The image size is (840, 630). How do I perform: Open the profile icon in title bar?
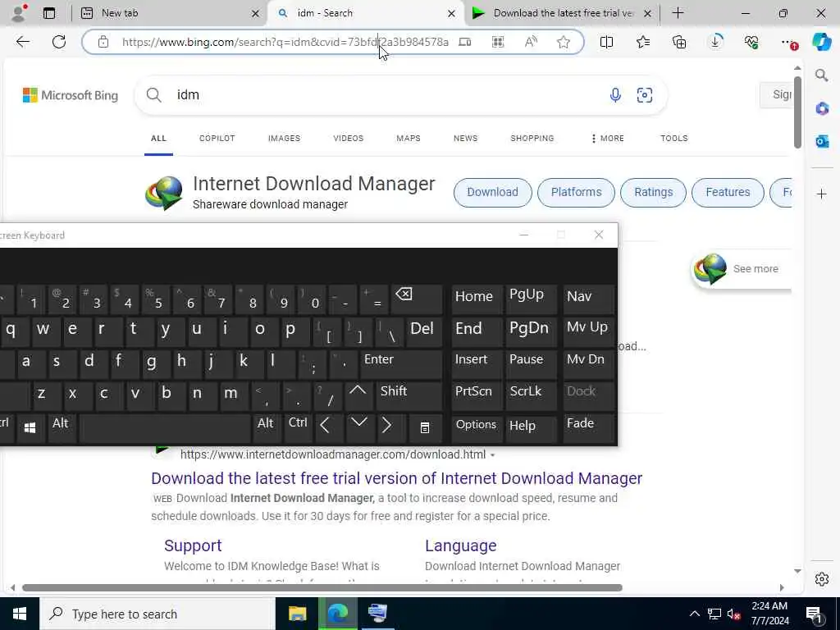pyautogui.click(x=19, y=13)
